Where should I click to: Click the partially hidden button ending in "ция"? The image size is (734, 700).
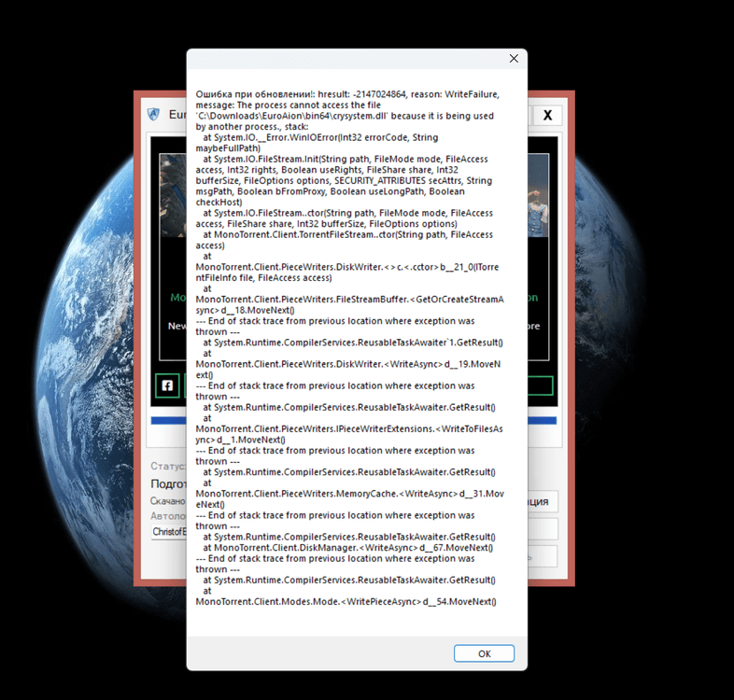[x=542, y=502]
